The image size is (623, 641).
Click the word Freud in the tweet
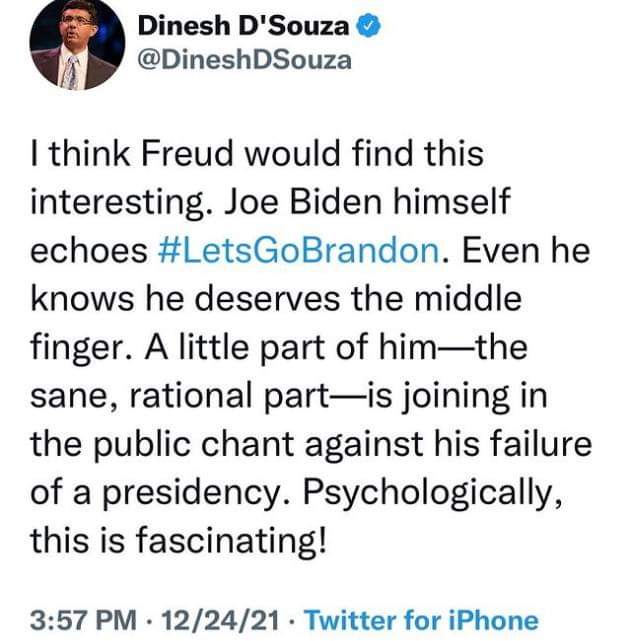186,153
